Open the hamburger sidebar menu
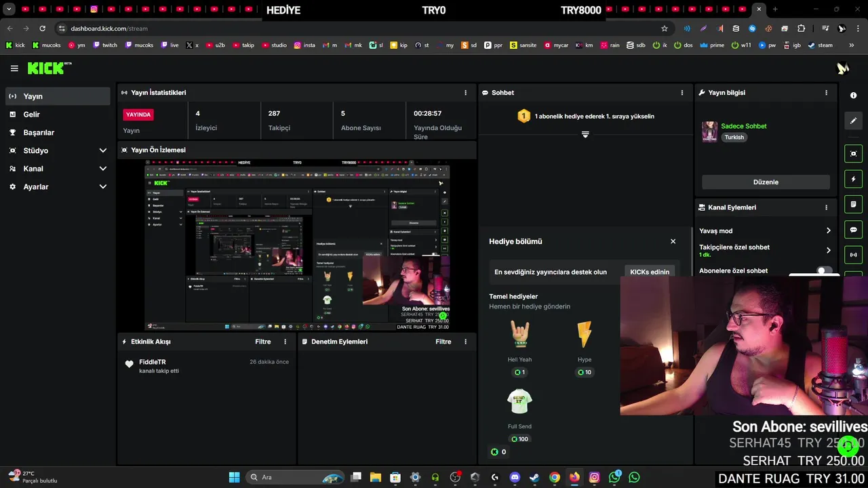This screenshot has width=868, height=488. coord(14,68)
